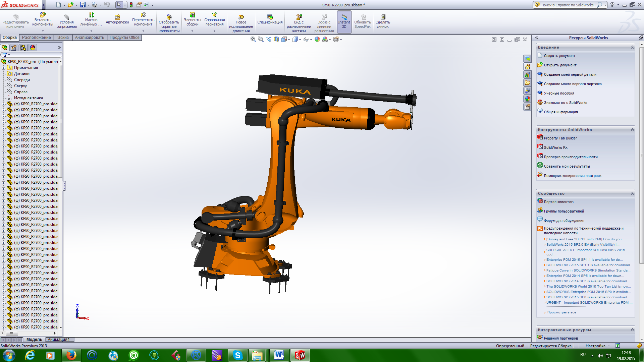Click Mate conditions (Условия сопряжения)
644x362 pixels.
(x=67, y=21)
